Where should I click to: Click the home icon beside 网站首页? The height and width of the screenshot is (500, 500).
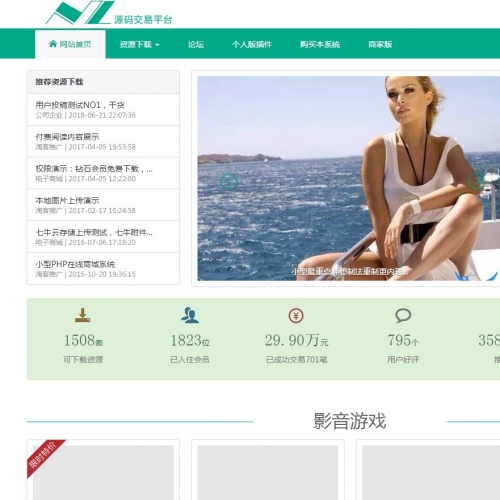click(x=53, y=44)
